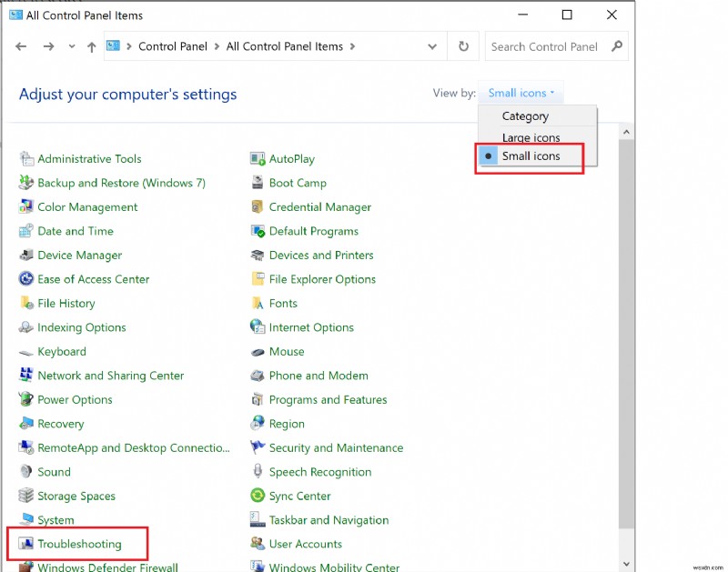Click the Date and Time icon
The width and height of the screenshot is (728, 572).
coord(26,231)
